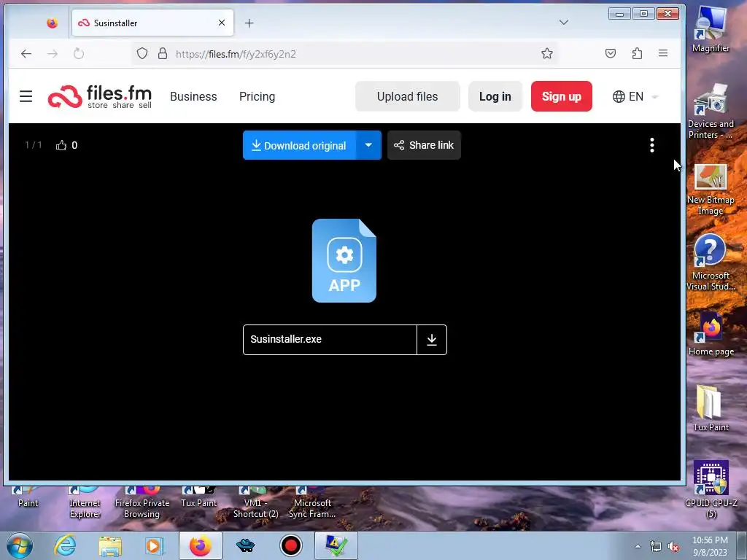747x560 pixels.
Task: Select the Tux Paint folder on desktop
Action: coord(711,408)
